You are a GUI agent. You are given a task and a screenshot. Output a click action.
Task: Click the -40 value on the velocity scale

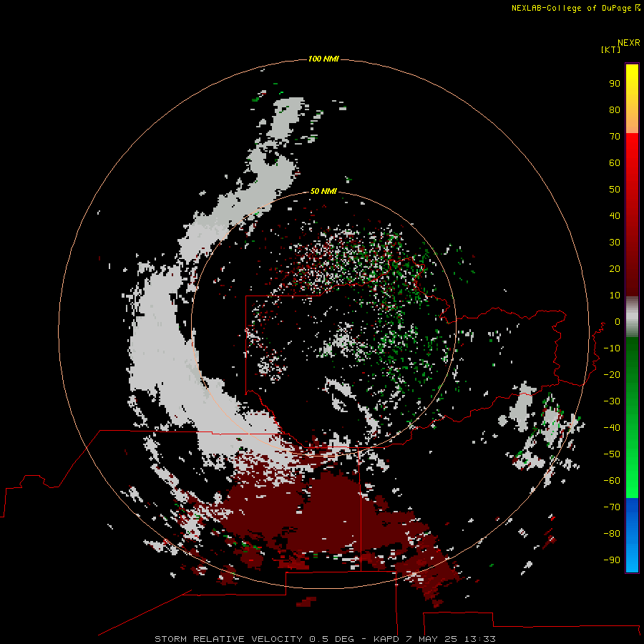point(612,428)
